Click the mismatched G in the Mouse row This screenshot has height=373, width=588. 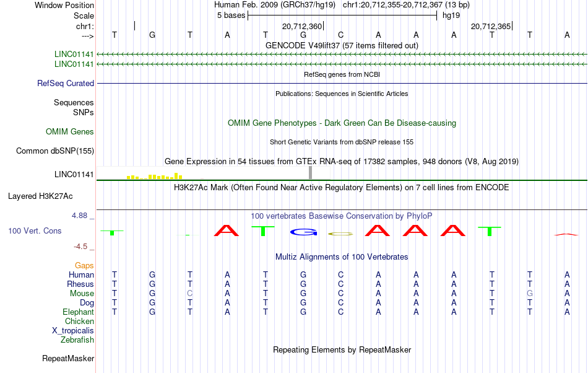(529, 294)
